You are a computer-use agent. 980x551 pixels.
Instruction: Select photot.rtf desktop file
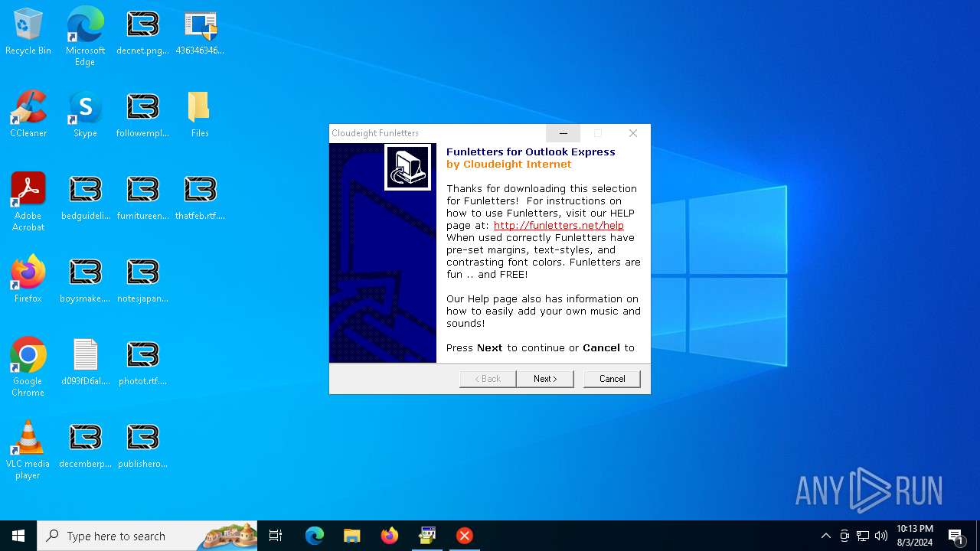tap(142, 363)
